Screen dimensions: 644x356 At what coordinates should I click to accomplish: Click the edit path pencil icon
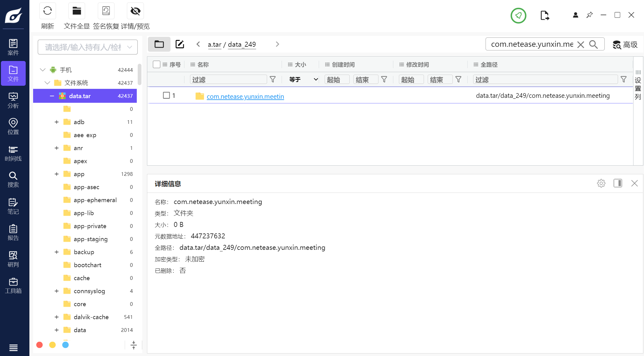179,44
